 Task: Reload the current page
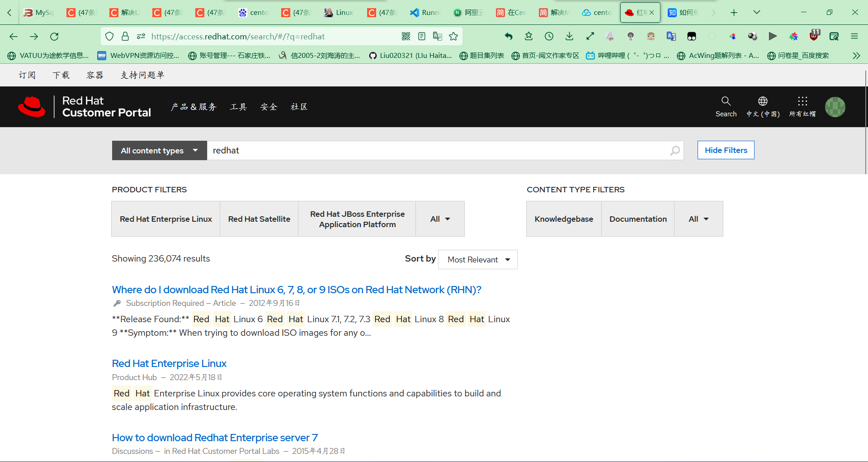click(x=54, y=37)
